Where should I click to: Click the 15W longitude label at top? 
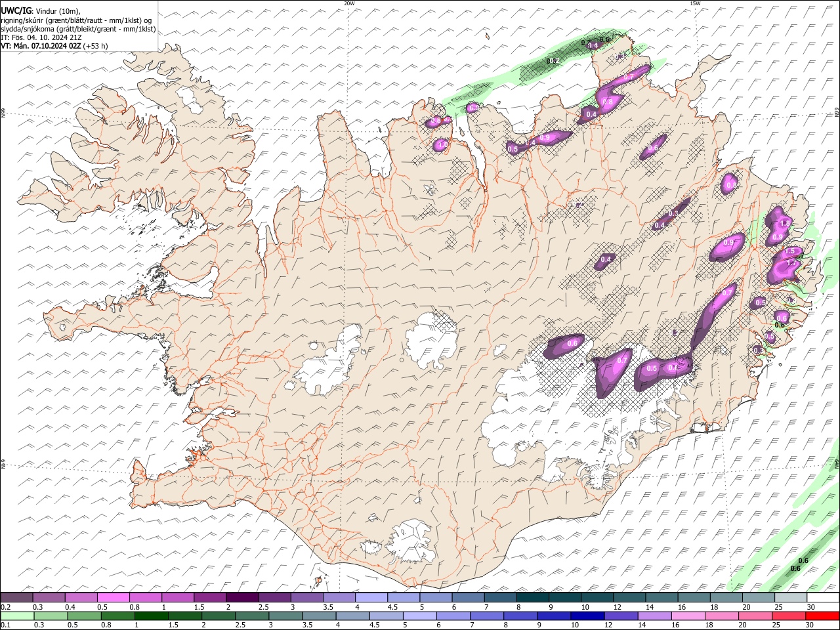pos(695,3)
